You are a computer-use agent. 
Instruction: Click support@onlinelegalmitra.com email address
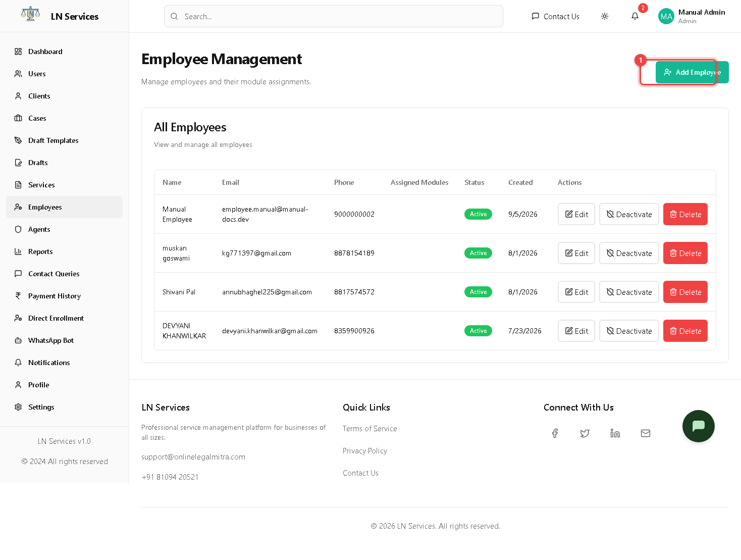193,457
